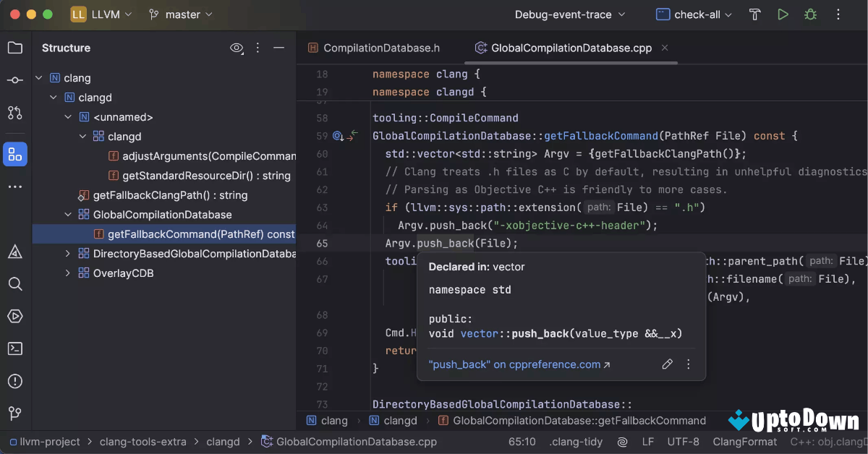Open the Terminal tool window

coord(15,348)
